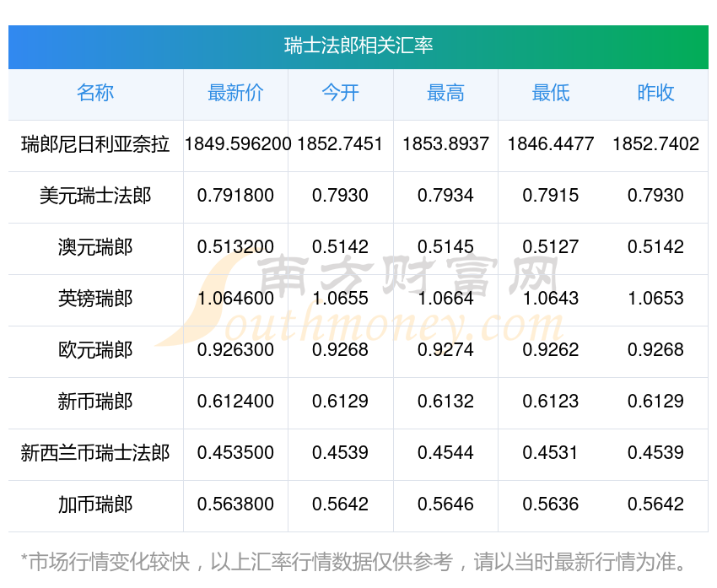Click the 0.9262 lowest price for 欧元瑞郎

[550, 350]
